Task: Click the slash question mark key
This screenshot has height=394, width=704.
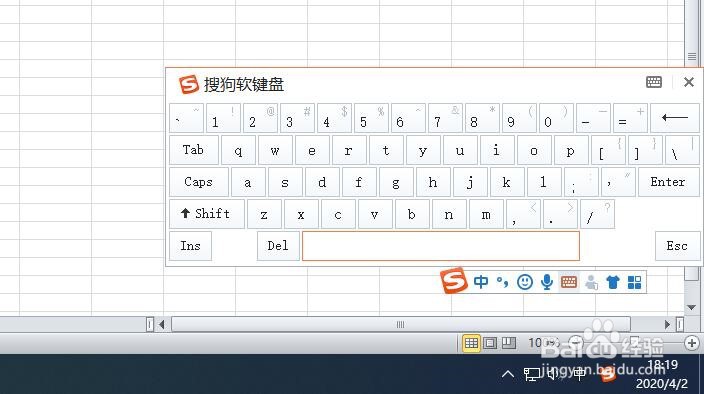Action: pyautogui.click(x=597, y=215)
